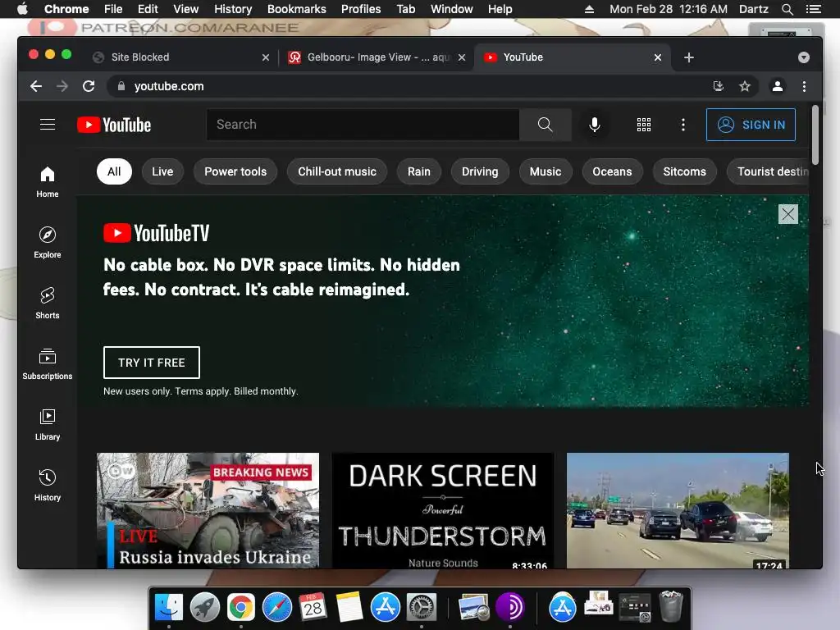This screenshot has height=630, width=840.
Task: Open Chrome three-dot menu
Action: click(x=804, y=86)
